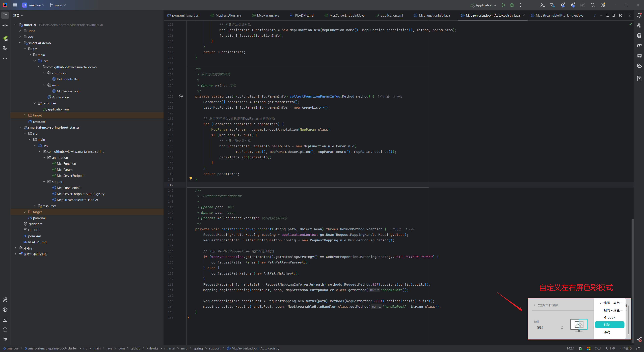Screen dimensions: 644x352
Task: Choose the M-book mode option
Action: click(x=609, y=317)
